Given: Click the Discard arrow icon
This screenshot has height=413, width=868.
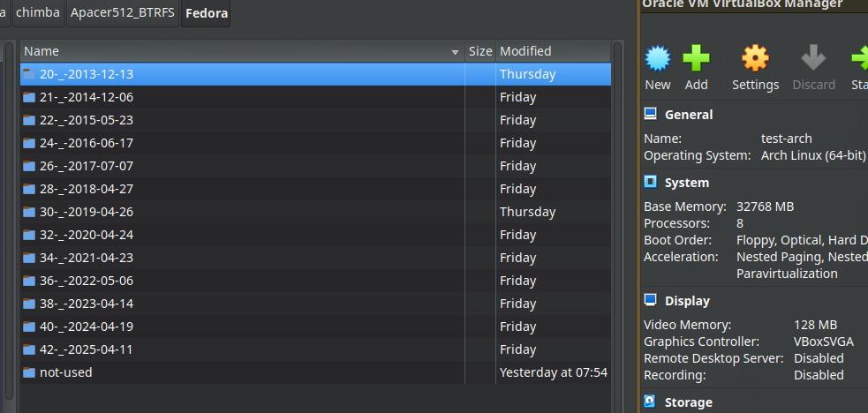Looking at the screenshot, I should (813, 59).
